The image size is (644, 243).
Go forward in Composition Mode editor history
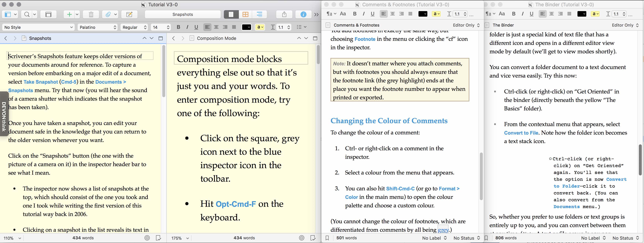pos(183,38)
